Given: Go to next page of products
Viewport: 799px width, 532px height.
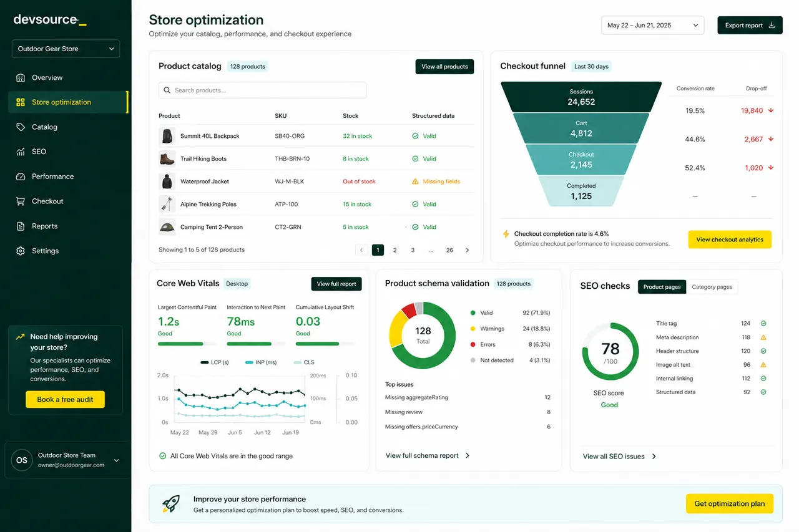Looking at the screenshot, I should 468,250.
